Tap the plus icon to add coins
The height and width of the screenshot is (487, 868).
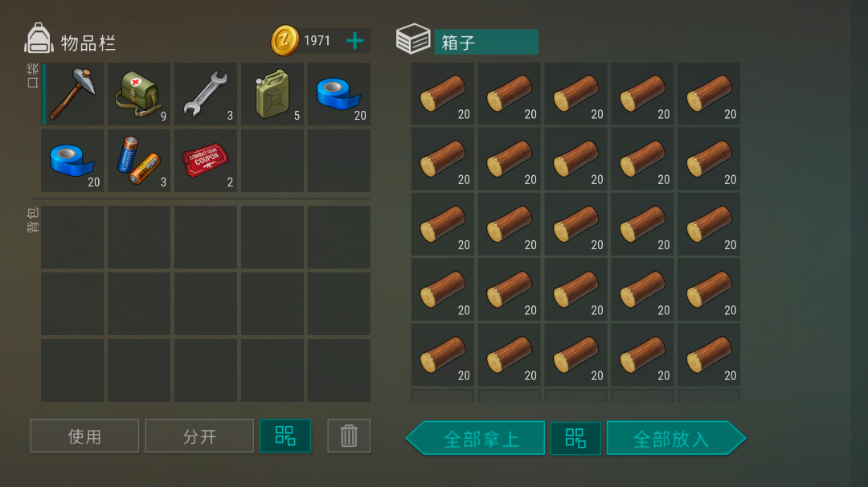pyautogui.click(x=355, y=40)
